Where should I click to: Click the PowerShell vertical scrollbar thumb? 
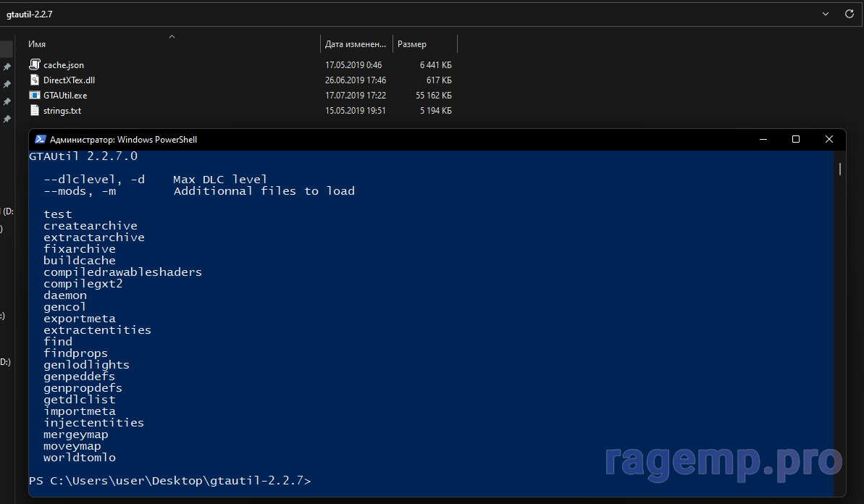pyautogui.click(x=839, y=169)
